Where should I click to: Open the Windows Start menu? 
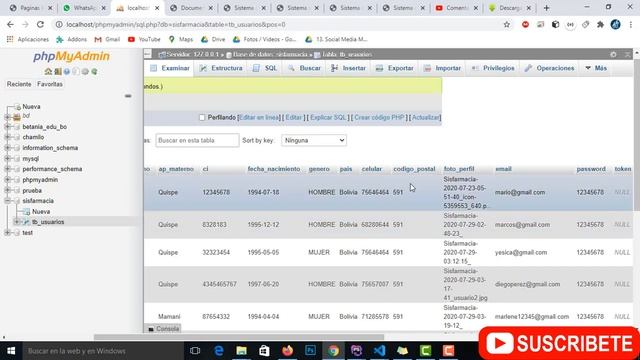click(11, 351)
